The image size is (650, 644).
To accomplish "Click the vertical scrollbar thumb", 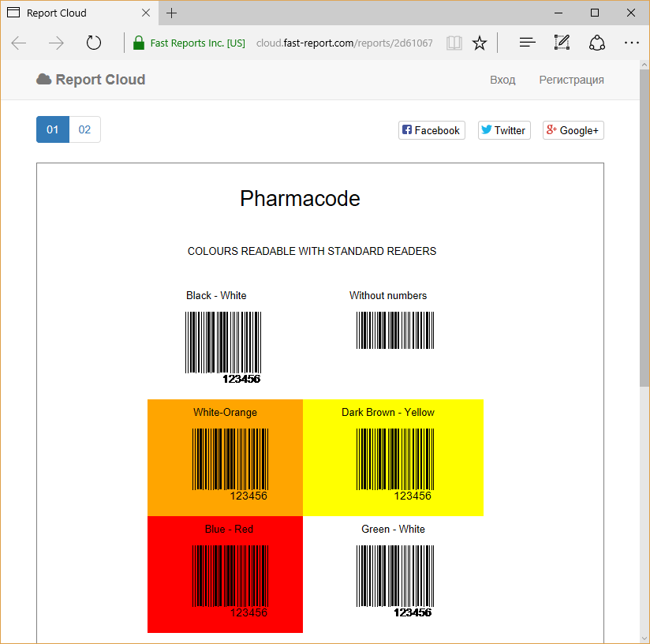I will click(x=644, y=228).
